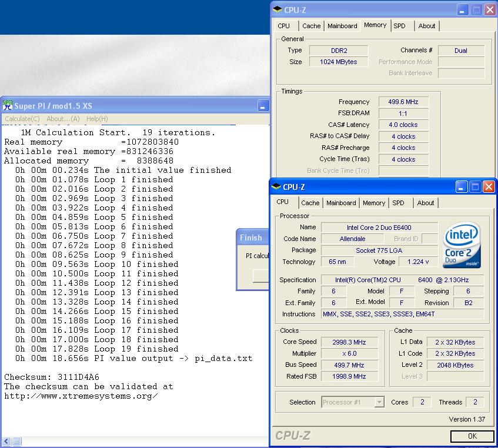The width and height of the screenshot is (498, 448).
Task: Click the 'Loop 19 finished' line in Super PI
Action: pos(97,349)
